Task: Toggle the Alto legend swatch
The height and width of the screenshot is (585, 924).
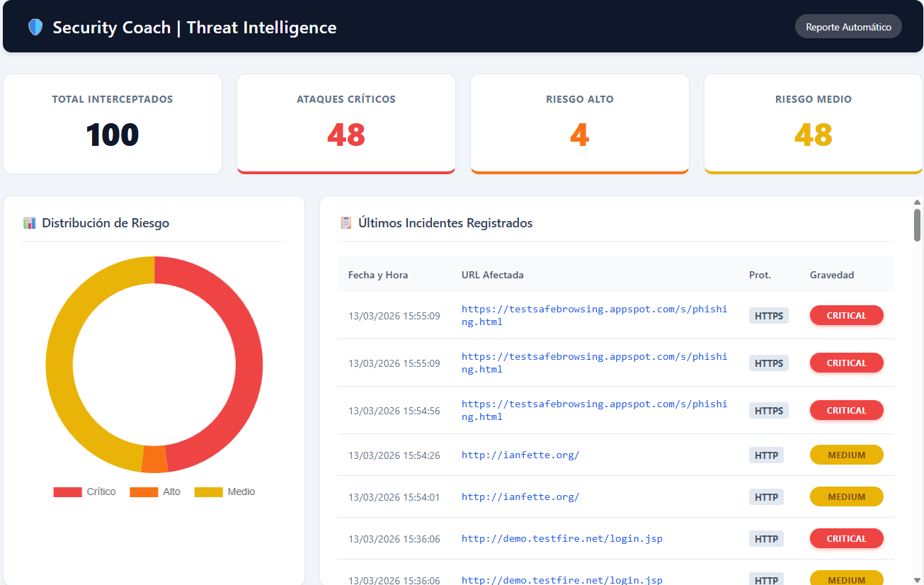Action: (x=144, y=492)
